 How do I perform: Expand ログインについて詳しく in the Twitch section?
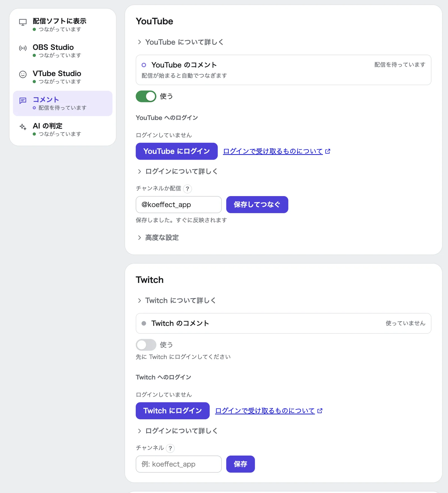(177, 431)
